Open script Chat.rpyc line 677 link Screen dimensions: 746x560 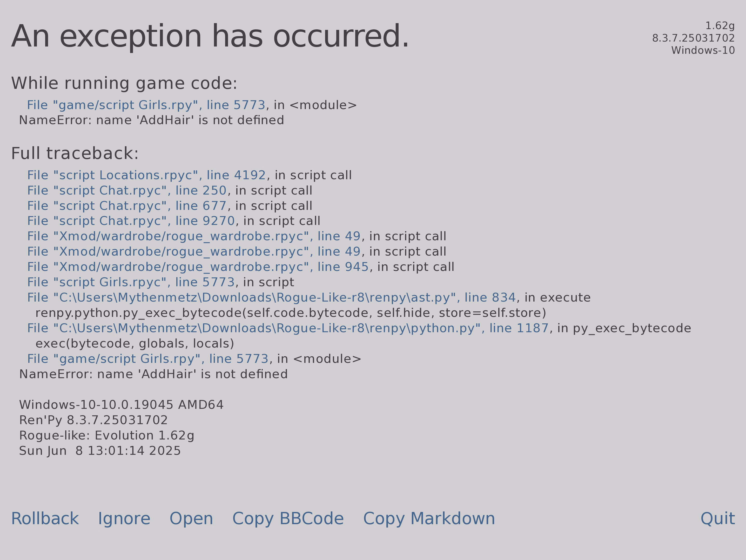127,206
